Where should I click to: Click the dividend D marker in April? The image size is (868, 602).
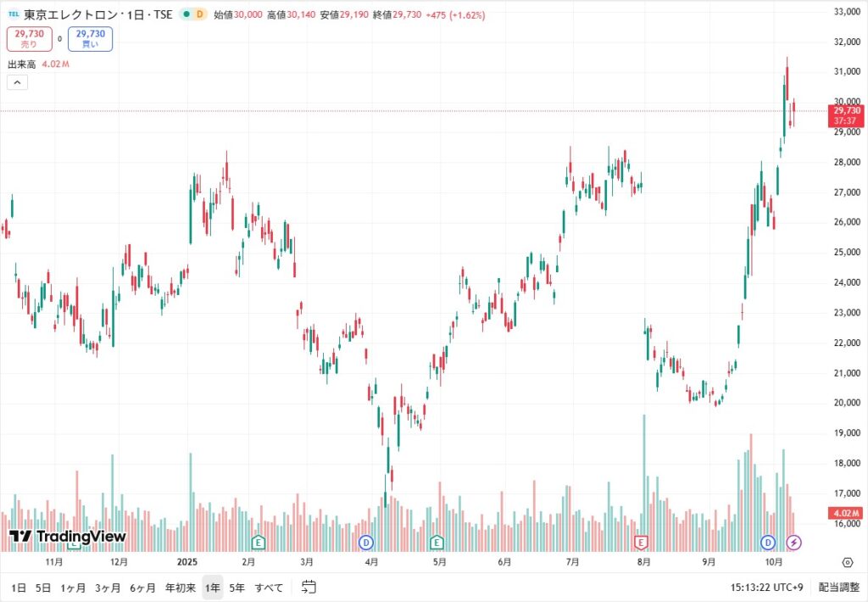coord(366,542)
